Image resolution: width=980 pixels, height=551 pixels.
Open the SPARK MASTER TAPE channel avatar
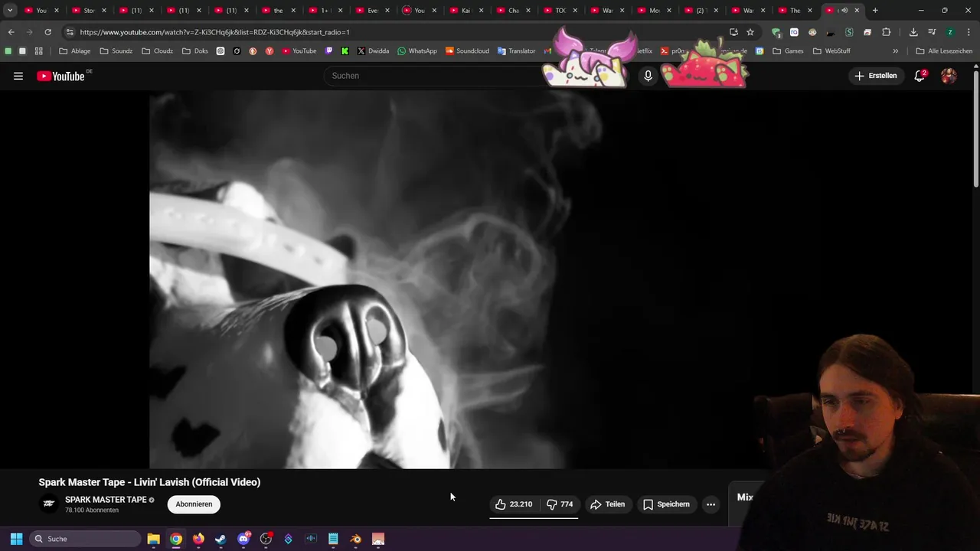coord(48,504)
